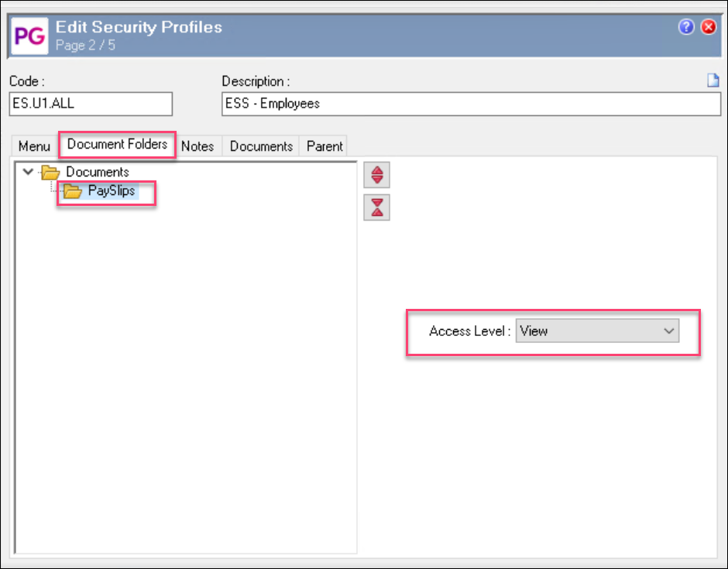Collapse the Documents tree node chevron
The image size is (728, 569).
(x=28, y=172)
